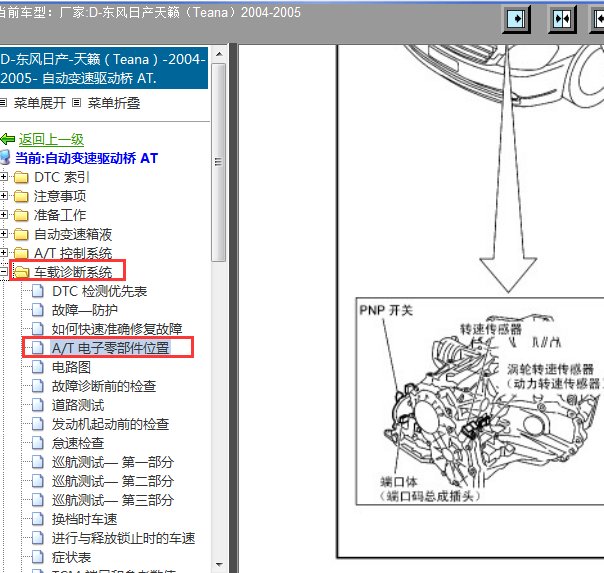
Task: Open 巡航测试—第三部分 page
Action: coord(113,500)
